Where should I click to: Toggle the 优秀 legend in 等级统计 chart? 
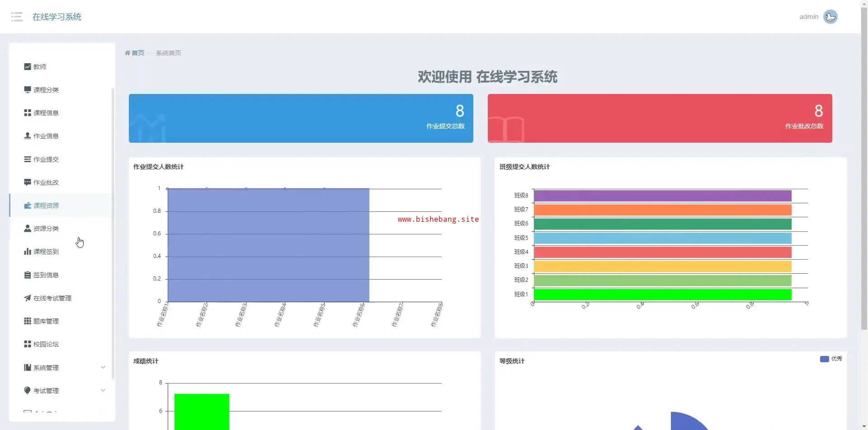coord(830,359)
